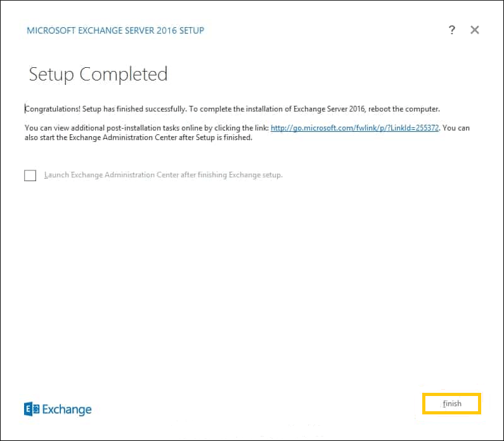Click the Exchange wordmark beside the logo
The width and height of the screenshot is (504, 441).
(x=67, y=409)
